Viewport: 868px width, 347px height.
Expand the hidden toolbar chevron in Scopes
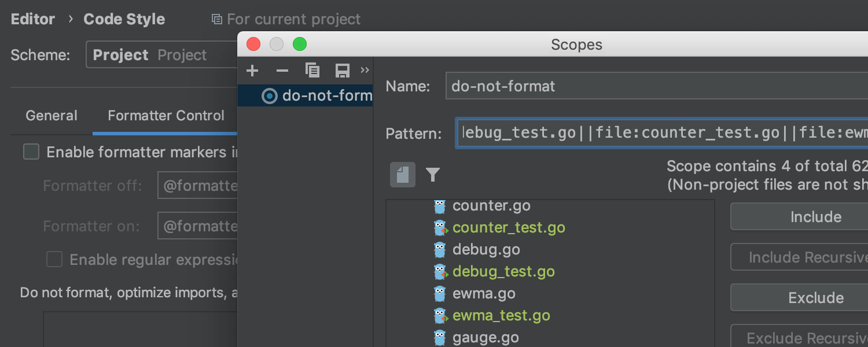pyautogui.click(x=365, y=71)
